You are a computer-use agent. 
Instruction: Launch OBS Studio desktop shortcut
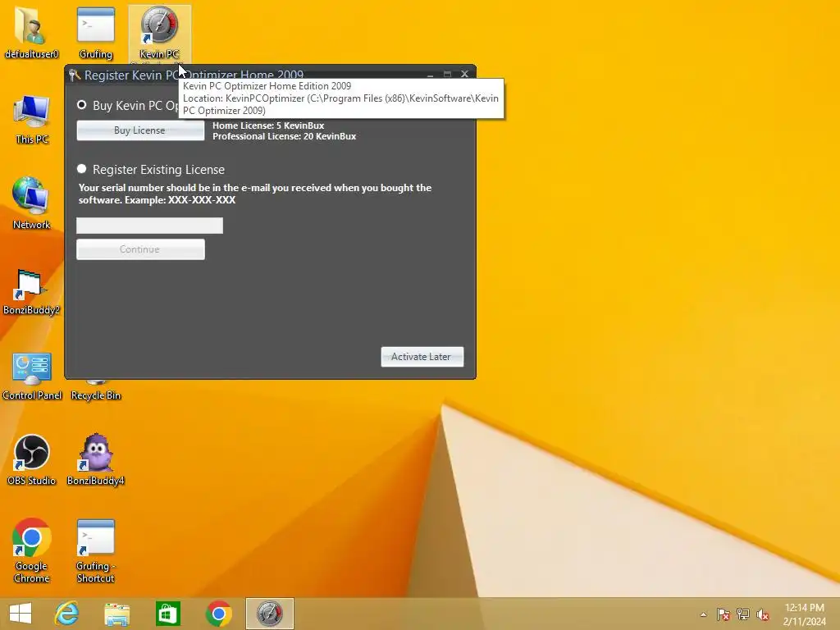point(32,459)
